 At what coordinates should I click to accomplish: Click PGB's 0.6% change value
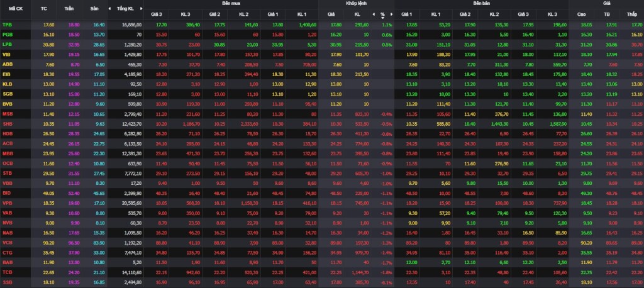coord(387,35)
